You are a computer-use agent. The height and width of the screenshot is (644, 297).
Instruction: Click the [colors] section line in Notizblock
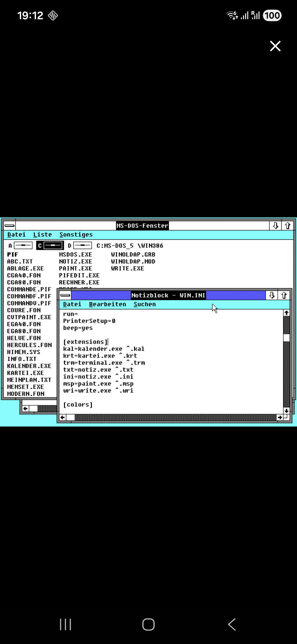(78, 405)
